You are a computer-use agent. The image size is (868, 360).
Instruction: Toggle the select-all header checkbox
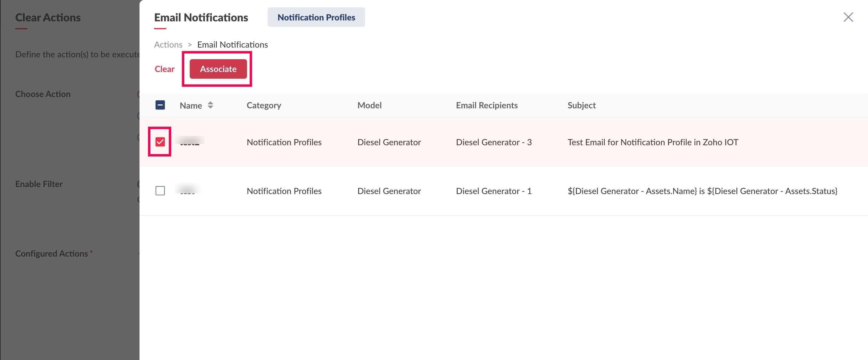160,105
